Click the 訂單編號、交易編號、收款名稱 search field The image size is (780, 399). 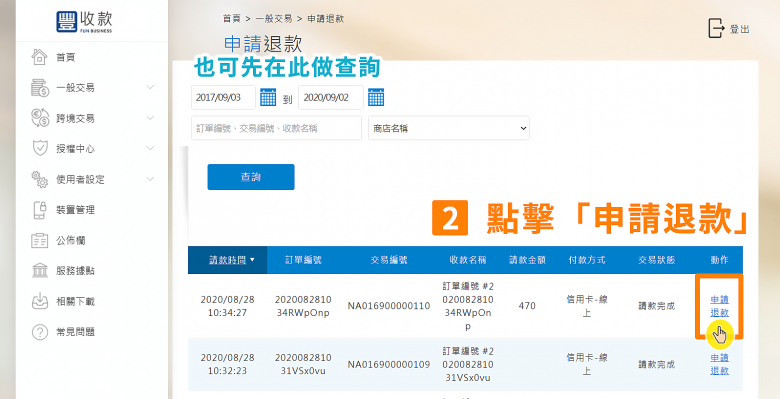(x=276, y=128)
